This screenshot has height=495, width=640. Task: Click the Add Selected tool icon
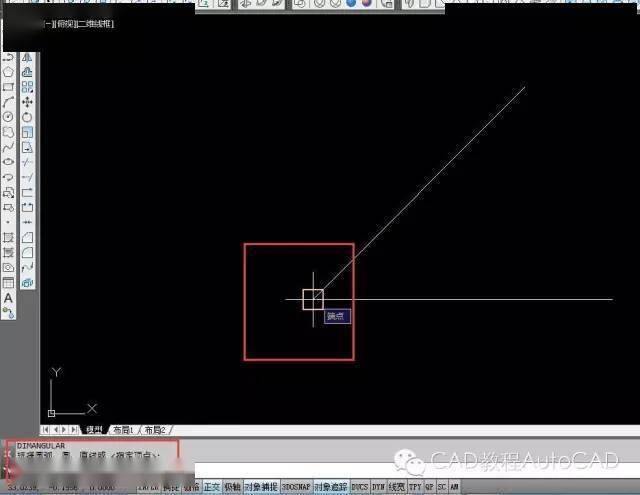(8, 313)
